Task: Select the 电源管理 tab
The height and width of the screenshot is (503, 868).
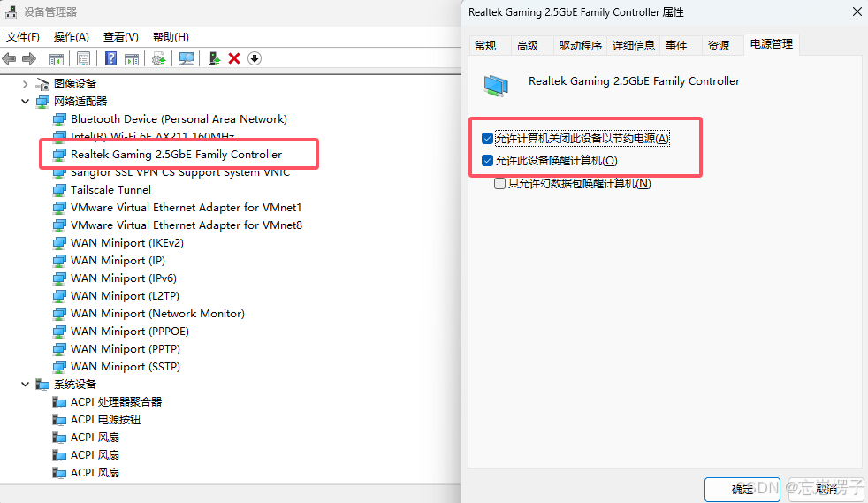Action: (x=771, y=44)
